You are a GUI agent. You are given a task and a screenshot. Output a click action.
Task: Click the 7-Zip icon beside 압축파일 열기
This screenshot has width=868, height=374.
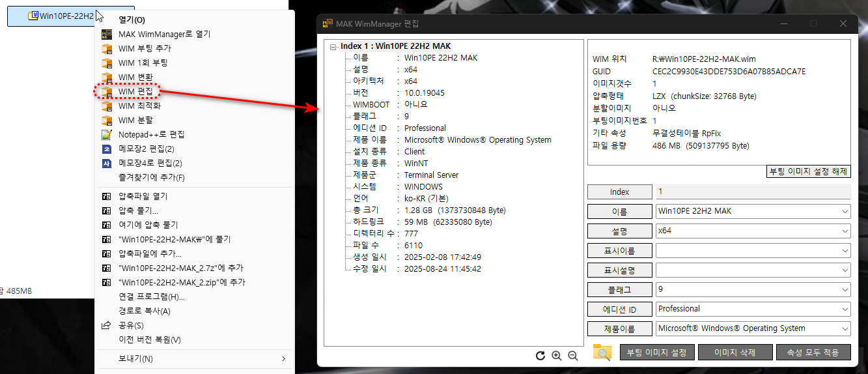click(x=107, y=196)
